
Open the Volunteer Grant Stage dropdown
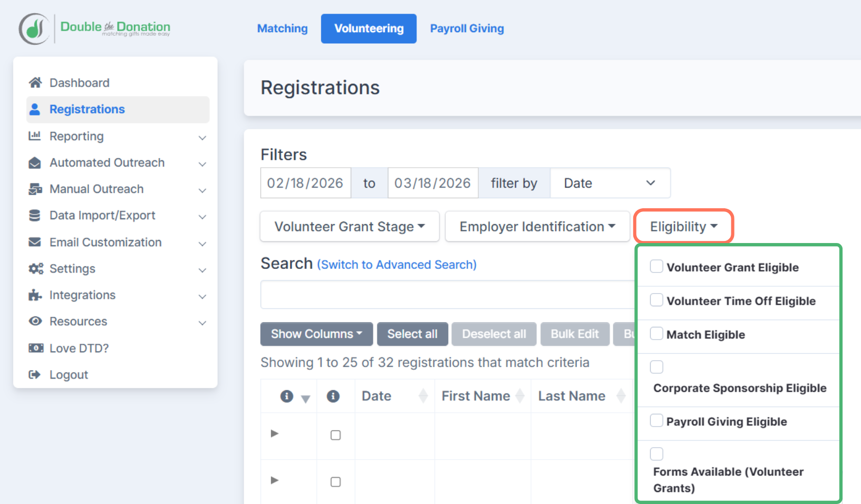349,226
